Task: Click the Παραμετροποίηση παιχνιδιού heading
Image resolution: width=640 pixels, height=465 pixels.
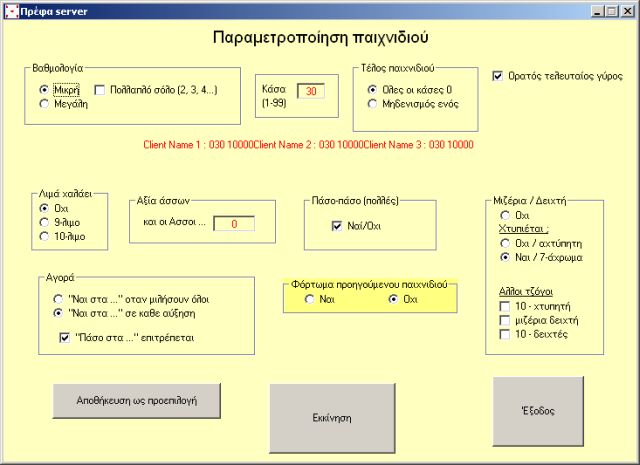Action: [320, 37]
